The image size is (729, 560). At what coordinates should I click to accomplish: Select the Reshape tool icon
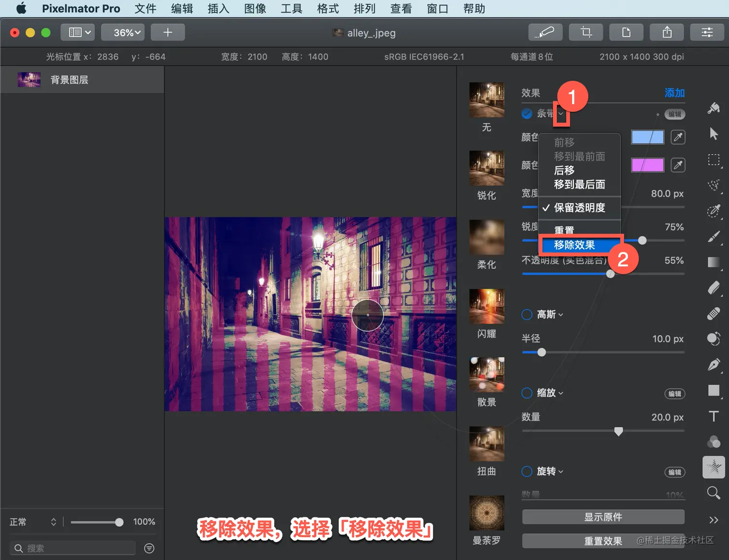(714, 339)
